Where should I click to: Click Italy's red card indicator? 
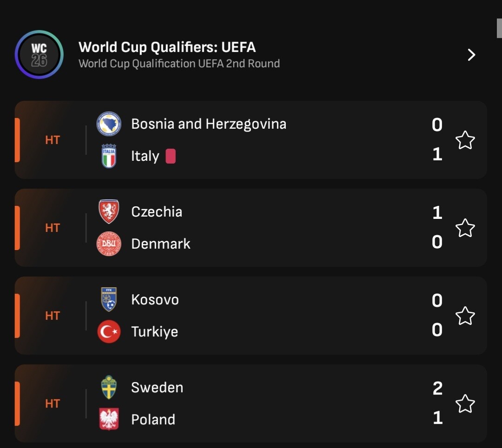[x=171, y=156]
